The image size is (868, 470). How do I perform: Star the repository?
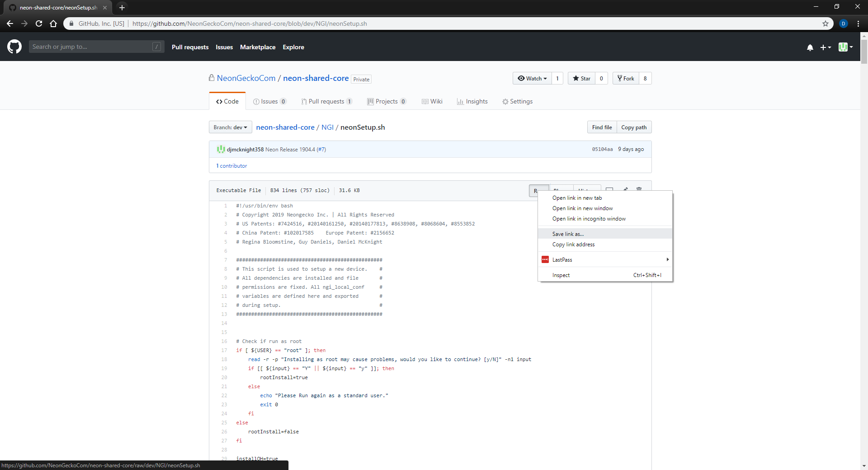[x=581, y=78]
